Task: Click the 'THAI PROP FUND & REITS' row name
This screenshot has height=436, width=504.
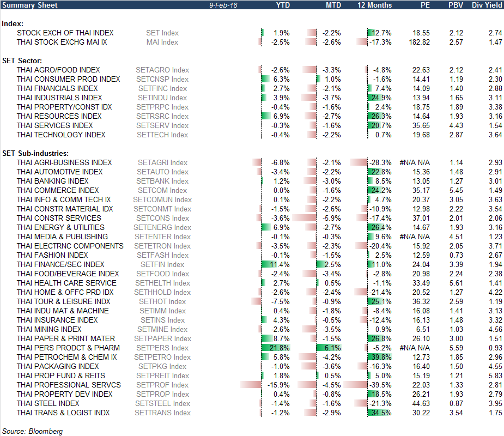Action: 60,376
